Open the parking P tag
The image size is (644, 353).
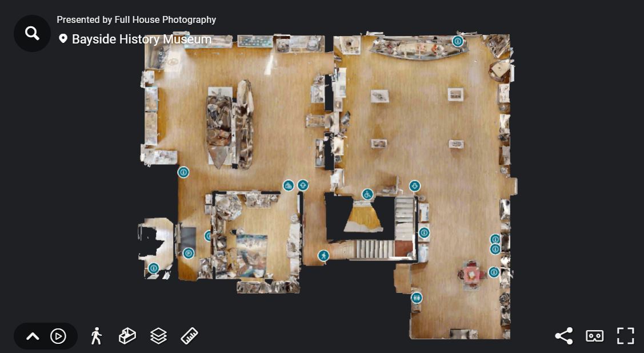(188, 253)
